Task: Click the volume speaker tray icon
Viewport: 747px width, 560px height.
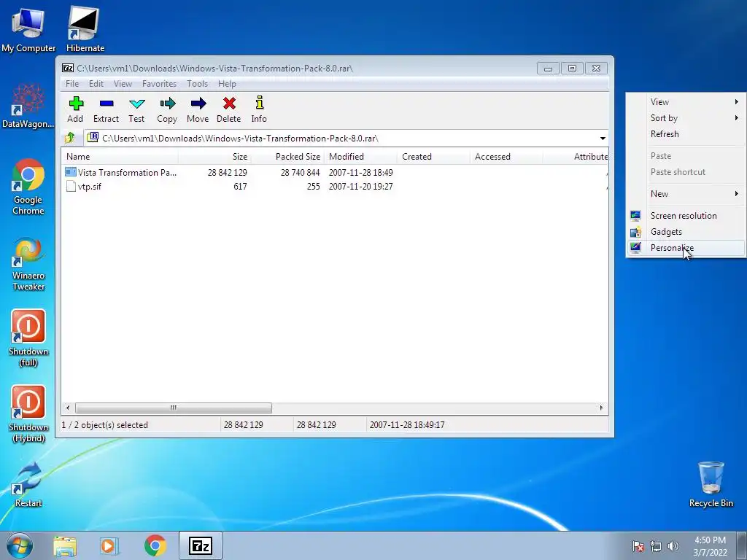Action: 673,545
